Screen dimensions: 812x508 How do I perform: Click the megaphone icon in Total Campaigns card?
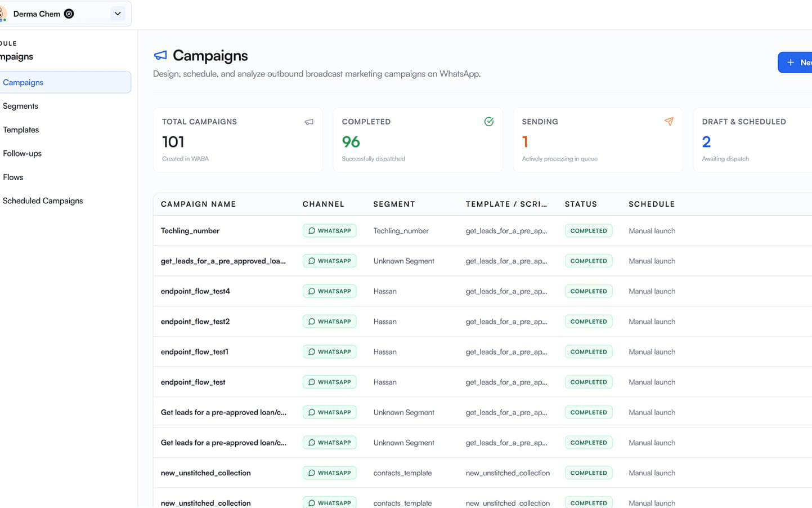click(x=309, y=122)
